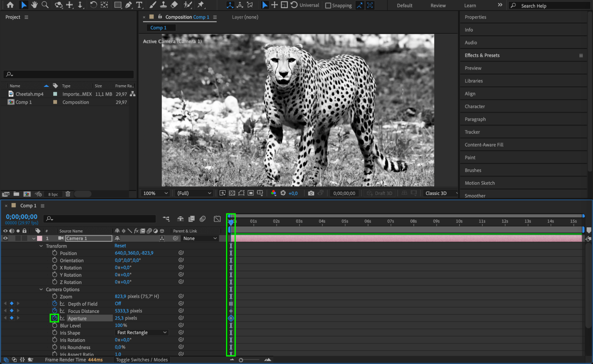
Task: Click Reset next to Transform
Action: pos(120,246)
